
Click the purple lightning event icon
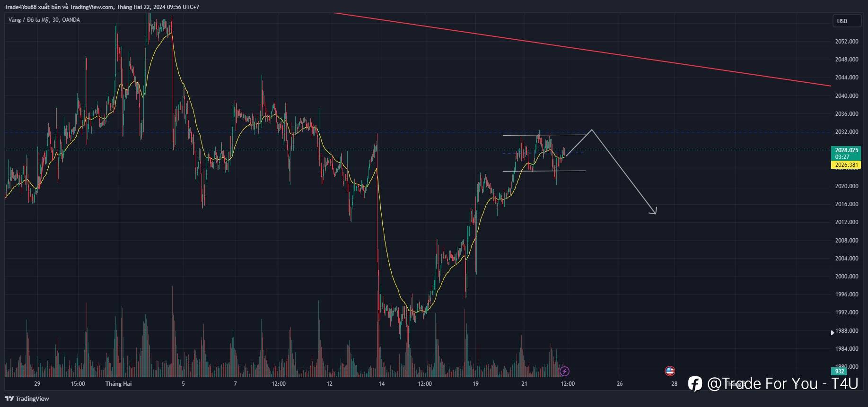(564, 371)
